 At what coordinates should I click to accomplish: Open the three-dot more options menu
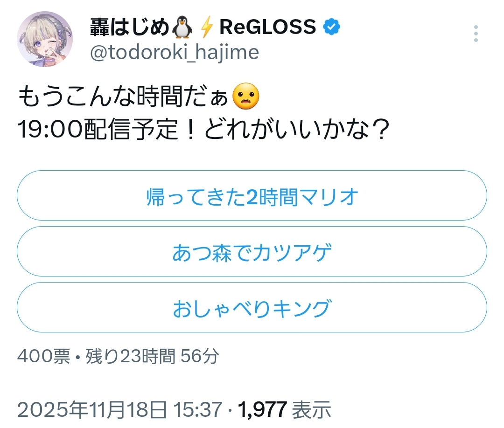[476, 34]
